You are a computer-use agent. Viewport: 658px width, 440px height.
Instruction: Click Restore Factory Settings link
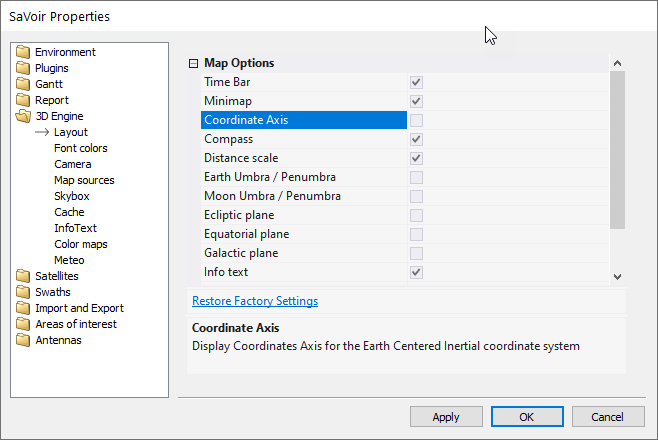255,301
